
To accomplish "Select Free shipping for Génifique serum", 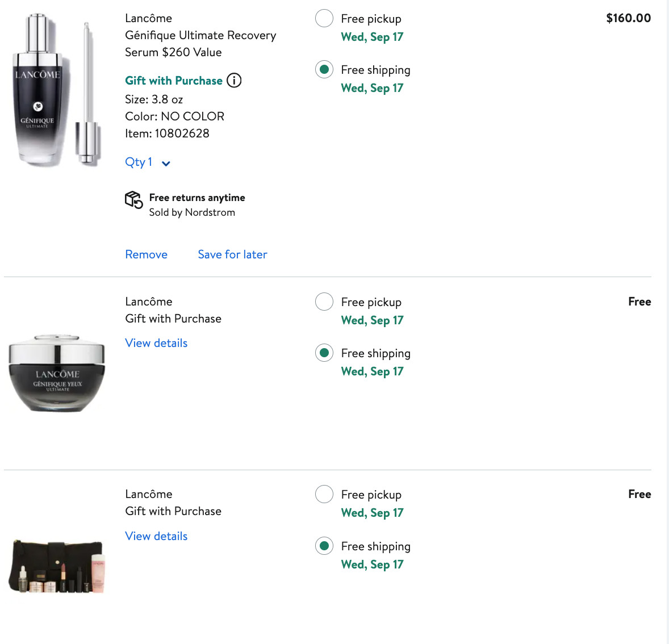I will click(x=324, y=70).
